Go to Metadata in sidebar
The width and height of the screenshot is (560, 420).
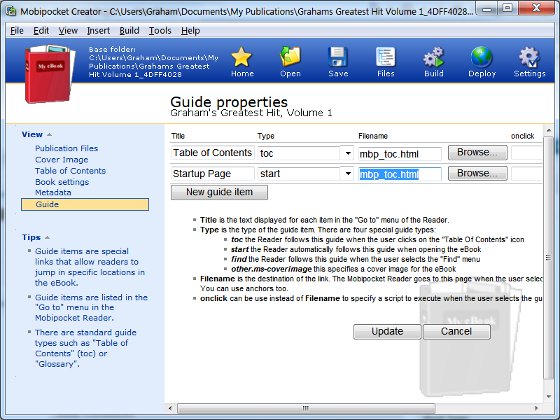(x=53, y=192)
